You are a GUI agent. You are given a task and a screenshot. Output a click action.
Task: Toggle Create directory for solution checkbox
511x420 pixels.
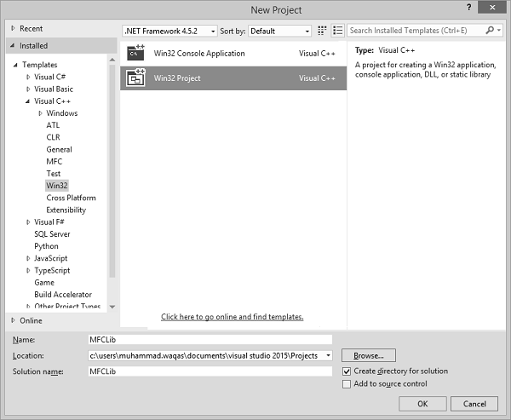coord(347,371)
